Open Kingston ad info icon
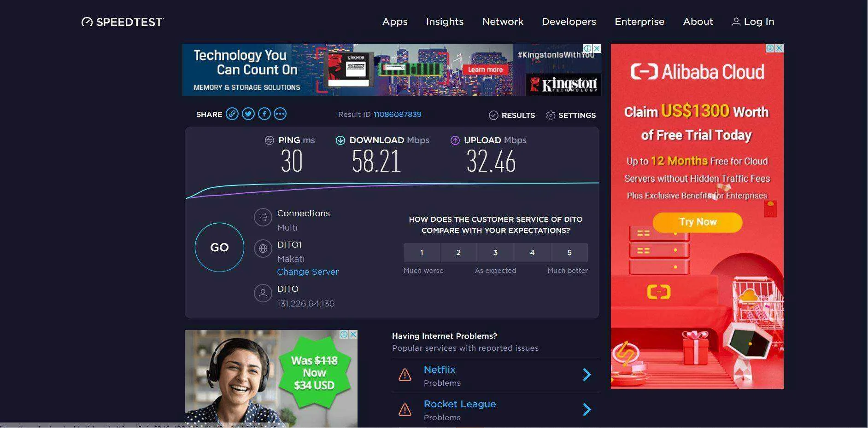The image size is (868, 428). pyautogui.click(x=588, y=48)
